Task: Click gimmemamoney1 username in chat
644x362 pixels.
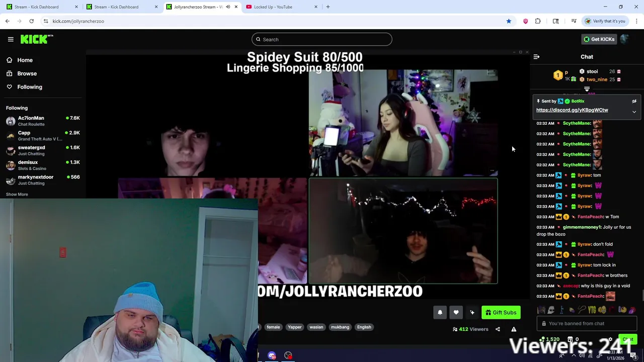Action: click(582, 227)
